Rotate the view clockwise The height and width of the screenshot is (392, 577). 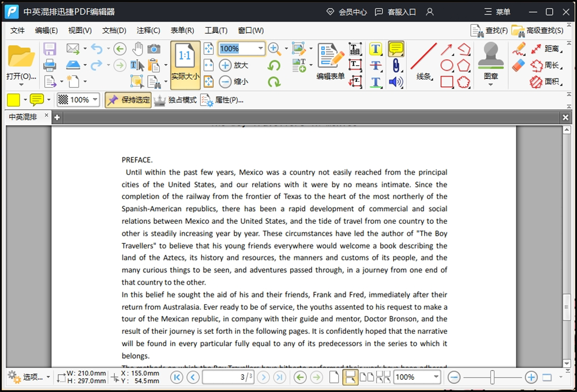pos(273,82)
